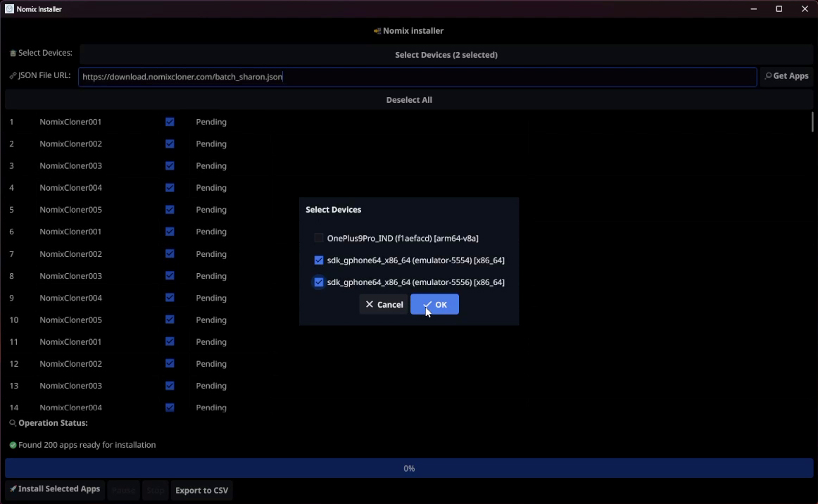Maximize the Nomix Installer window
The height and width of the screenshot is (504, 818).
[x=779, y=9]
